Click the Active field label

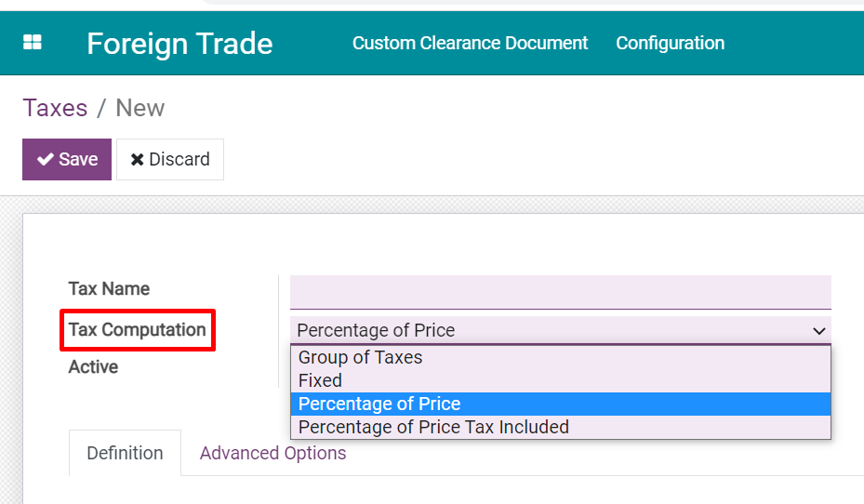(x=93, y=367)
